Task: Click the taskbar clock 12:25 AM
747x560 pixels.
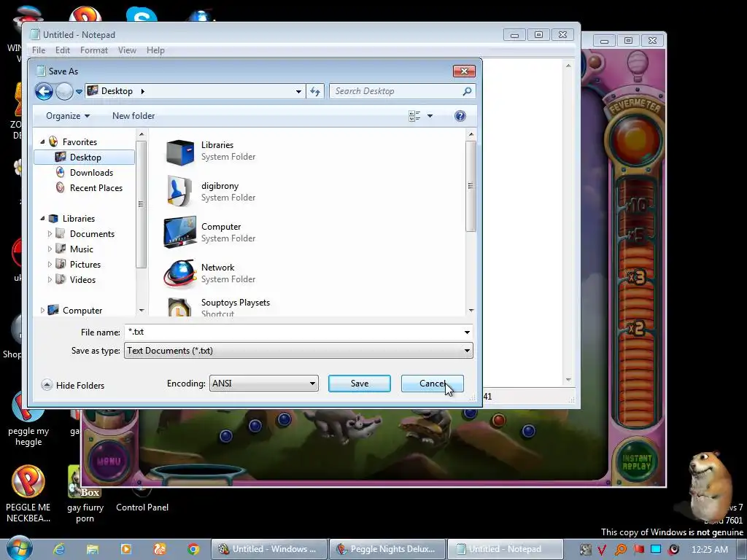Action: coord(710,550)
